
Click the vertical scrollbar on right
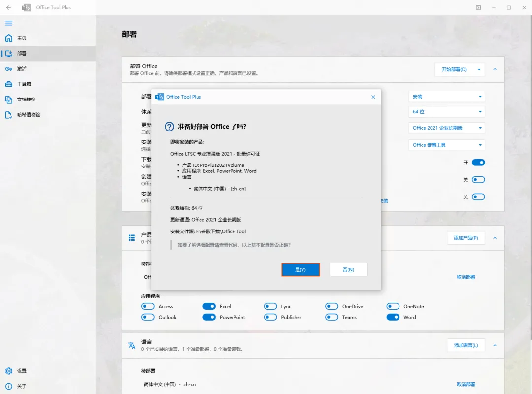point(531,176)
